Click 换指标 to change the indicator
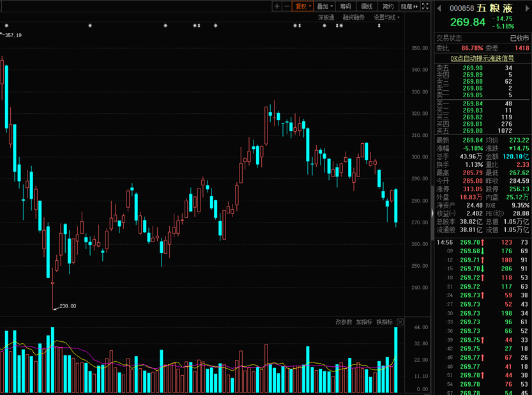Viewport: 532px width, 395px height. coord(384,322)
